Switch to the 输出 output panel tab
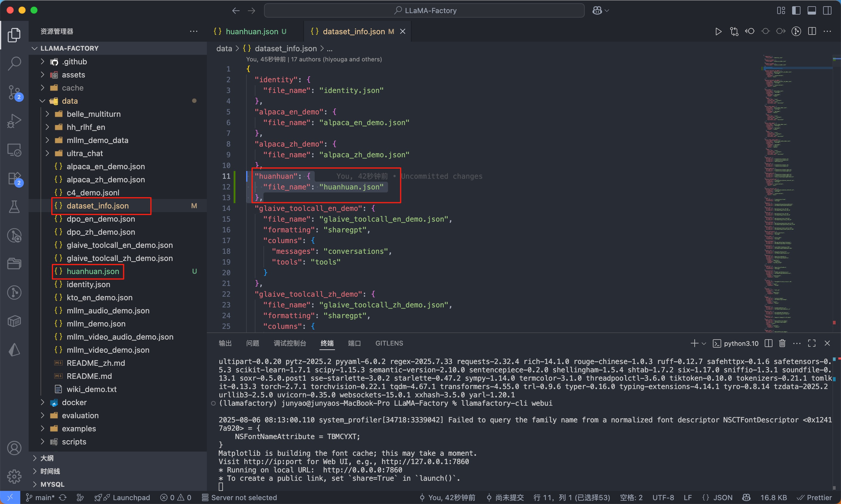 225,343
